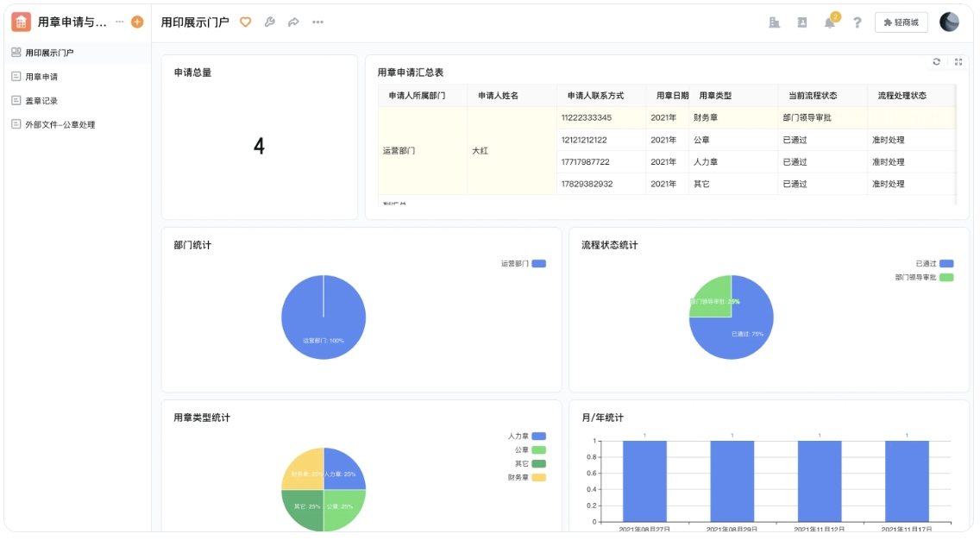Open the wrench customization icon beside the heart
Screen dimensions: 980x540
[270, 22]
